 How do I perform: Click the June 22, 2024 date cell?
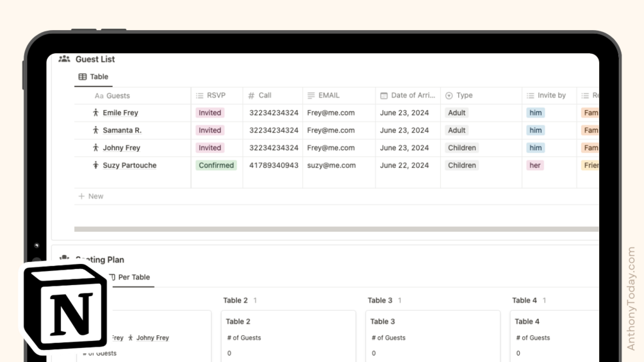(x=404, y=165)
